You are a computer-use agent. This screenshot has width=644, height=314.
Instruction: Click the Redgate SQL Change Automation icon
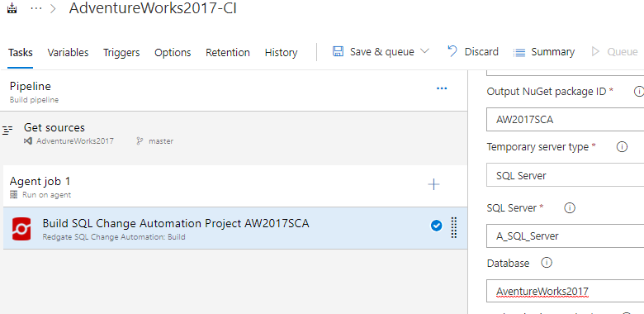tap(21, 229)
